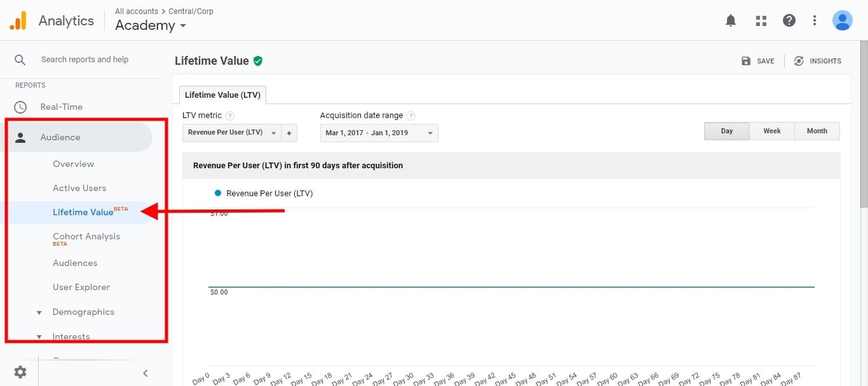Click the green verified shield icon

point(258,61)
